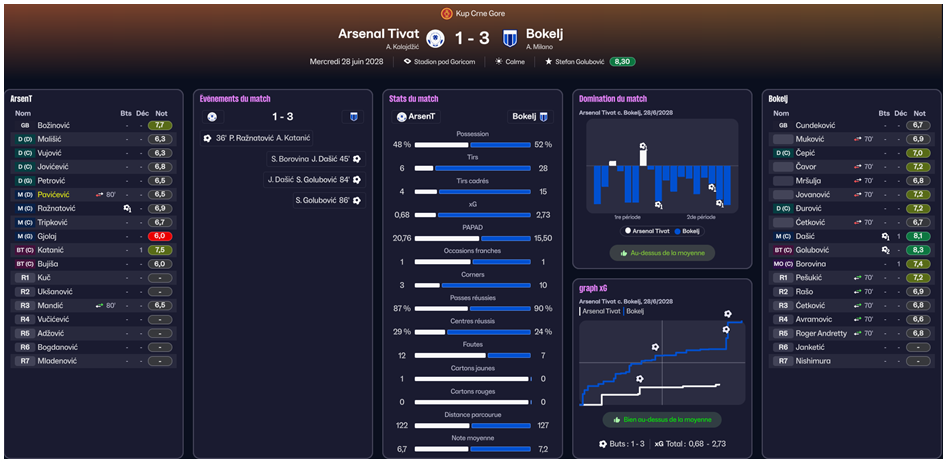Toggle Arsenal Tivat in domination chart legend

point(647,231)
